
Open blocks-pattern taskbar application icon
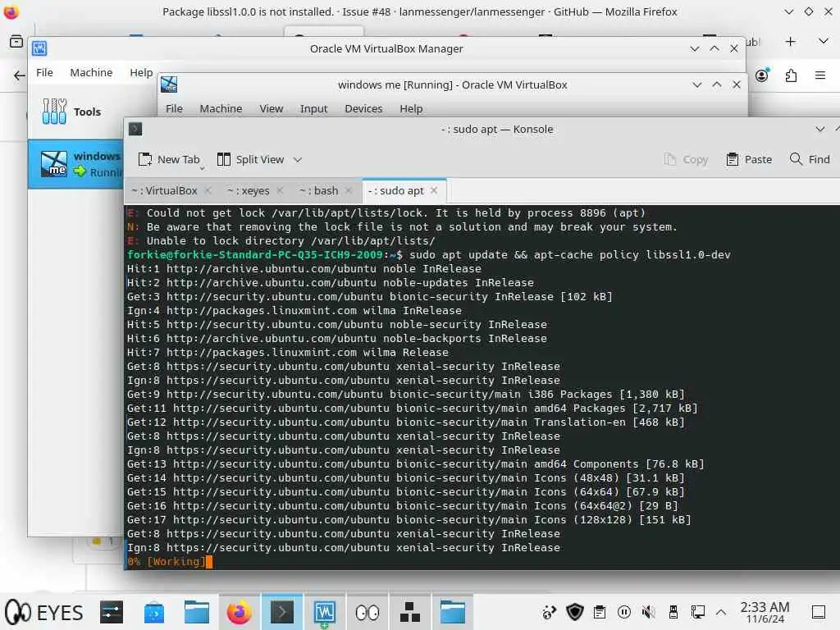coord(410,612)
